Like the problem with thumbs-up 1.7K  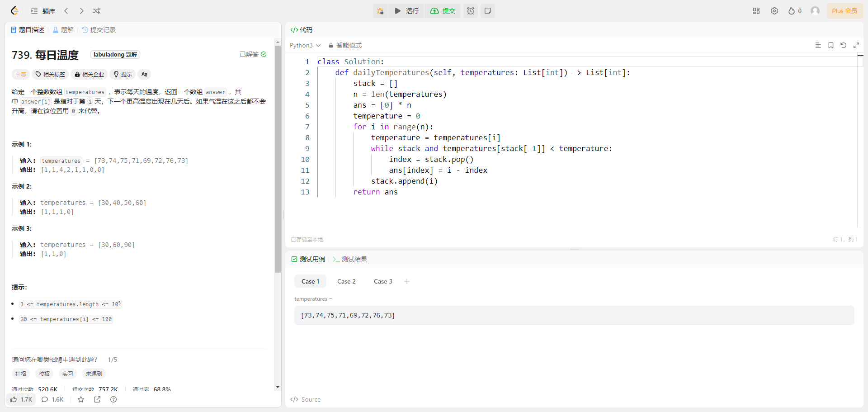[x=21, y=399]
